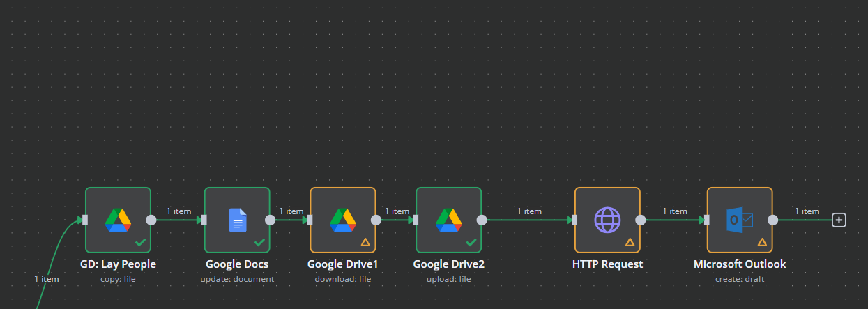868x309 pixels.
Task: Click the input connector of Microsoft Outlook
Action: tap(707, 220)
